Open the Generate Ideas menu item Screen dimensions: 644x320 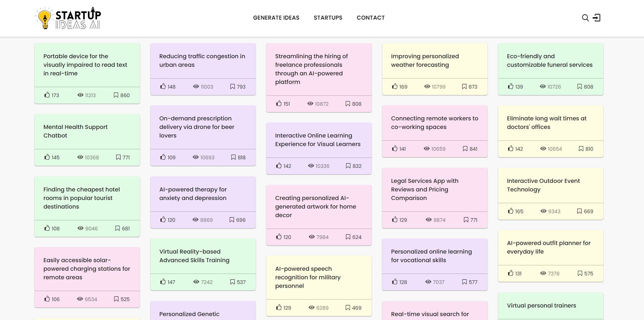[276, 18]
